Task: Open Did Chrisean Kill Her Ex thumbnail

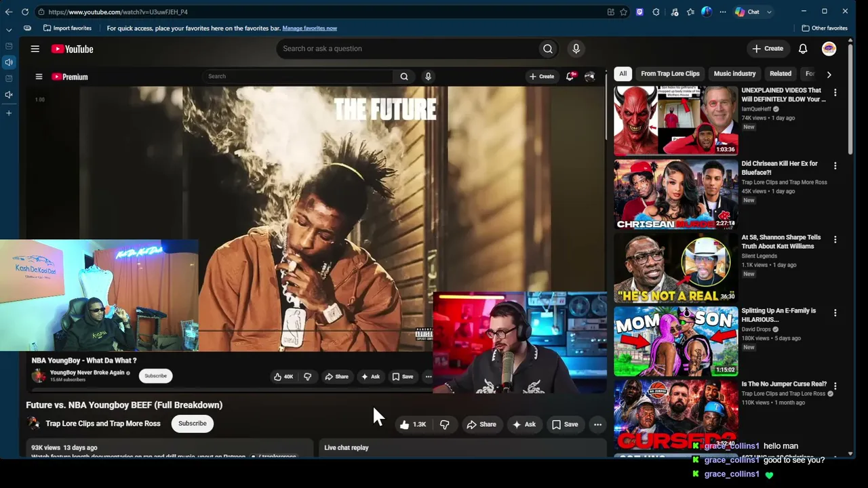Action: tap(675, 194)
